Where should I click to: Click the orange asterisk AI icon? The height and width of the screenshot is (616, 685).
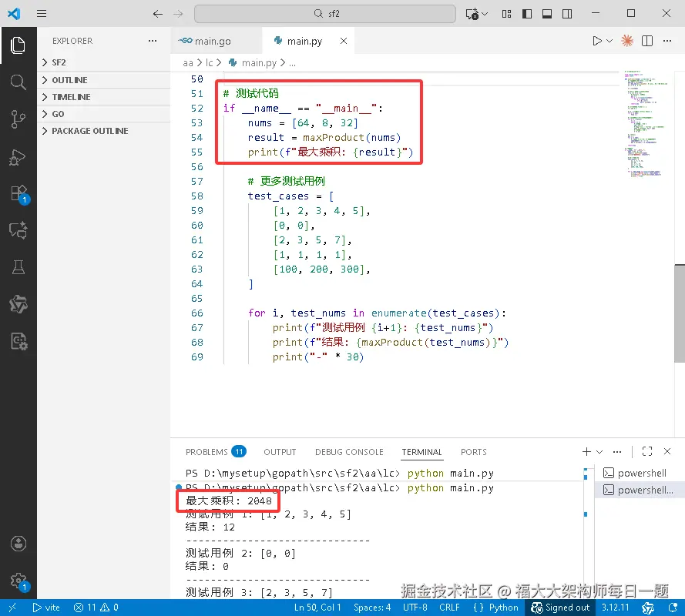click(x=627, y=41)
